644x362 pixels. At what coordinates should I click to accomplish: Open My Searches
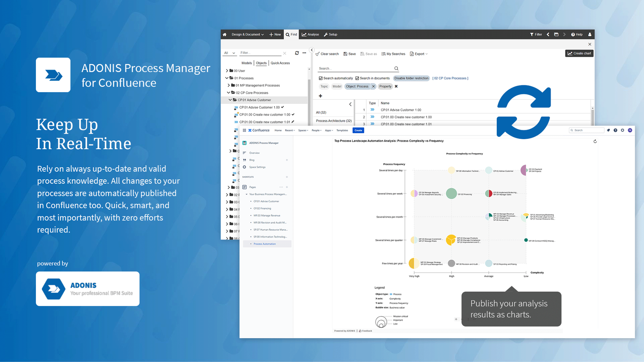pyautogui.click(x=393, y=54)
